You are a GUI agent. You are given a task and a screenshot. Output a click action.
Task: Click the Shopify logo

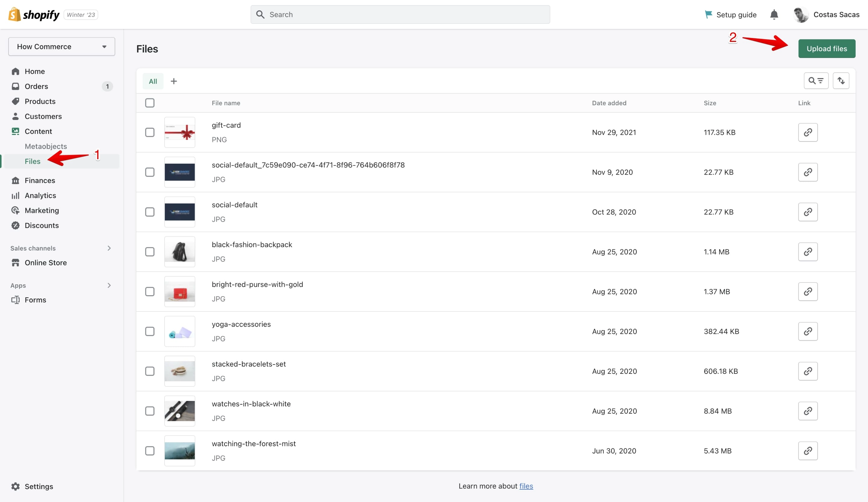click(34, 14)
